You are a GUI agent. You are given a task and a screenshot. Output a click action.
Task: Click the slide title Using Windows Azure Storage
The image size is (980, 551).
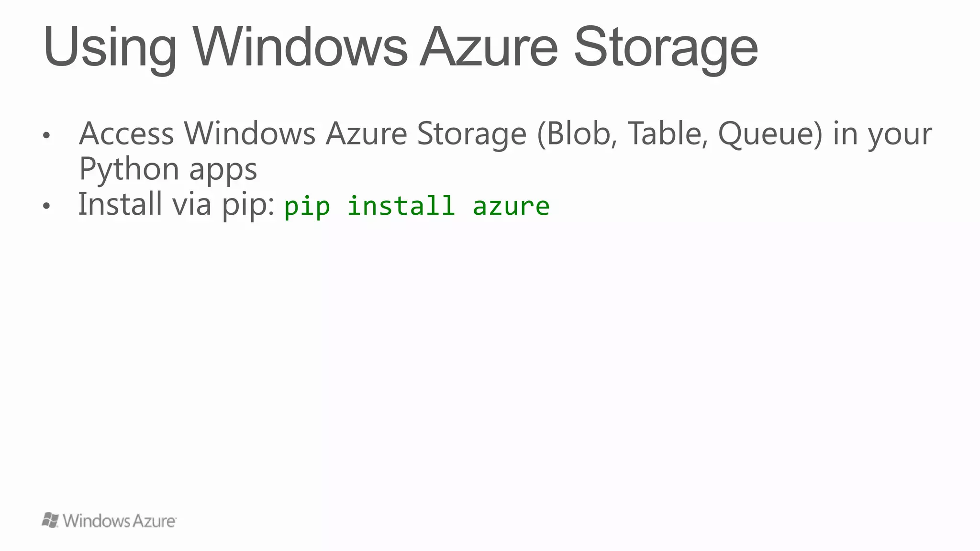pos(401,47)
